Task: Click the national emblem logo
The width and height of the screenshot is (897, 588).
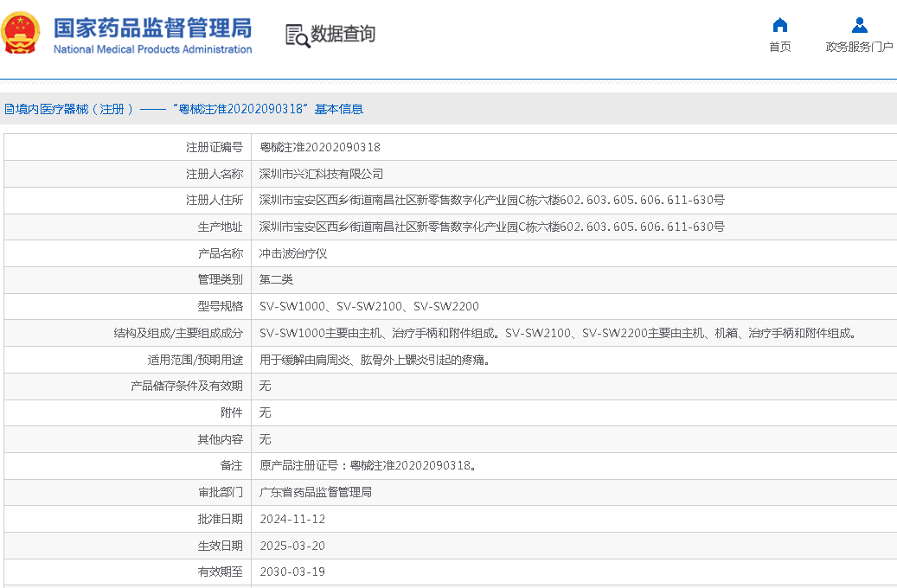Action: pos(20,34)
